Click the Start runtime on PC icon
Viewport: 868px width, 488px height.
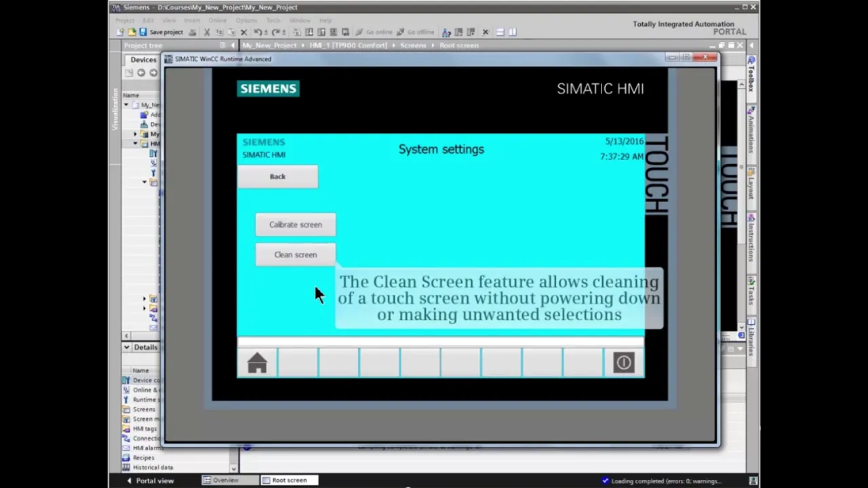[x=345, y=32]
